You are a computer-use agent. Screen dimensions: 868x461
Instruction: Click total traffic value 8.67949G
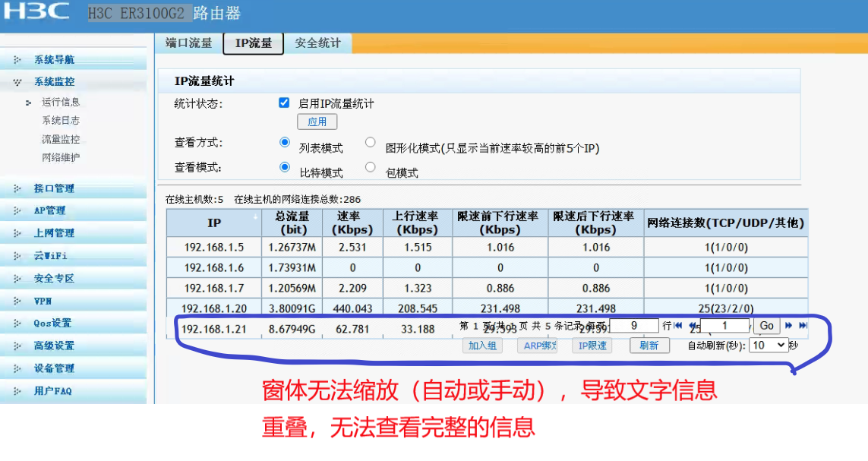(x=292, y=330)
